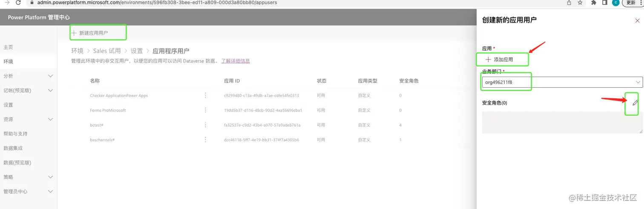Image resolution: width=644 pixels, height=209 pixels.
Task: Sort by 名称 column header
Action: point(95,81)
